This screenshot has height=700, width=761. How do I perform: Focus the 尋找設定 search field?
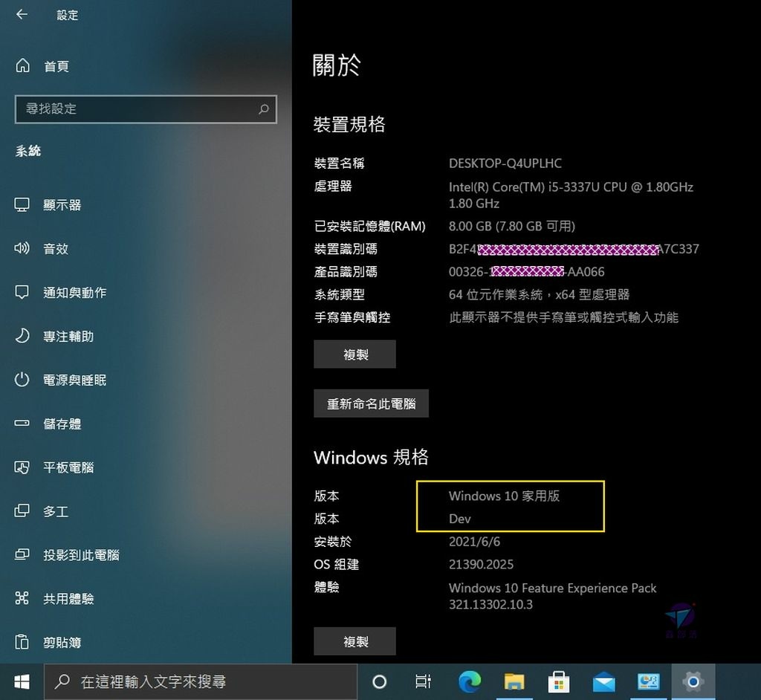146,108
